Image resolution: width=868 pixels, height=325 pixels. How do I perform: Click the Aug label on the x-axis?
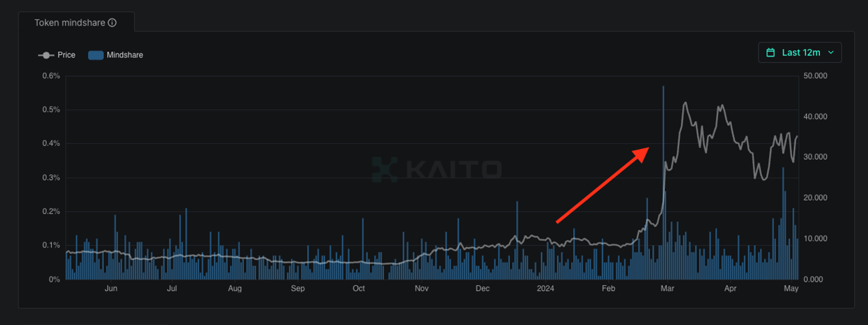pyautogui.click(x=235, y=289)
